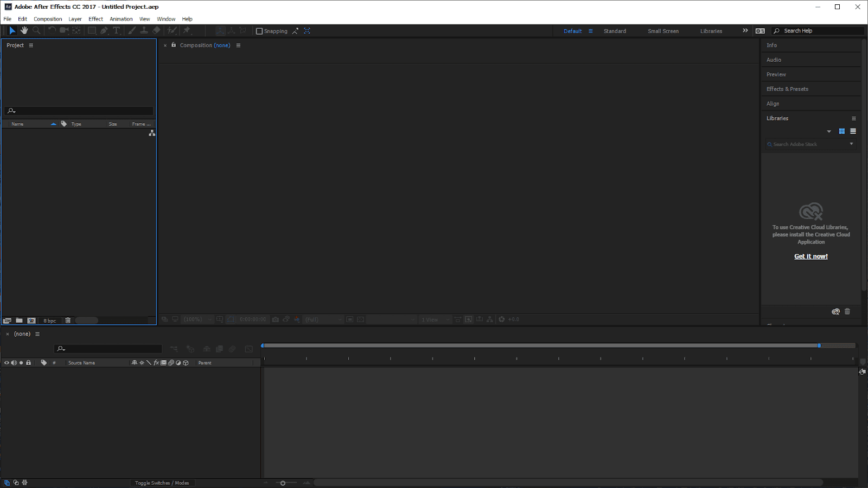Viewport: 868px width, 488px height.
Task: Toggle the timeline lock column switch
Action: (x=29, y=363)
